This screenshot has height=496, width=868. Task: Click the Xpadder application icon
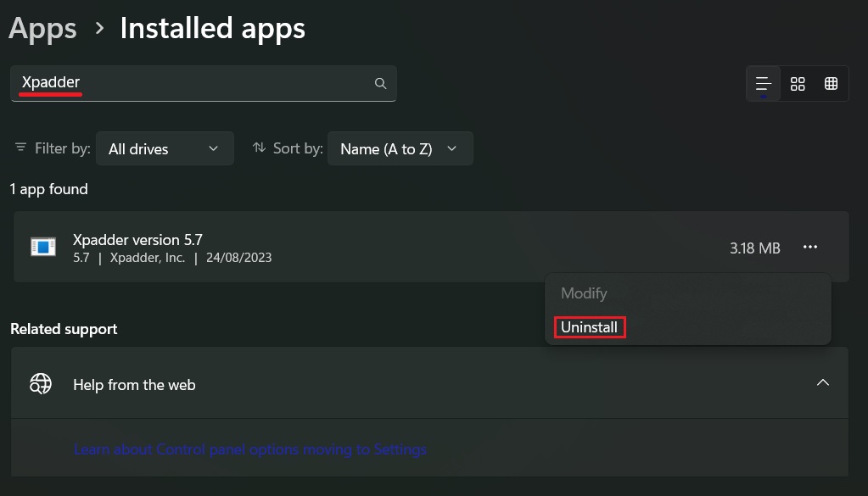[x=42, y=246]
